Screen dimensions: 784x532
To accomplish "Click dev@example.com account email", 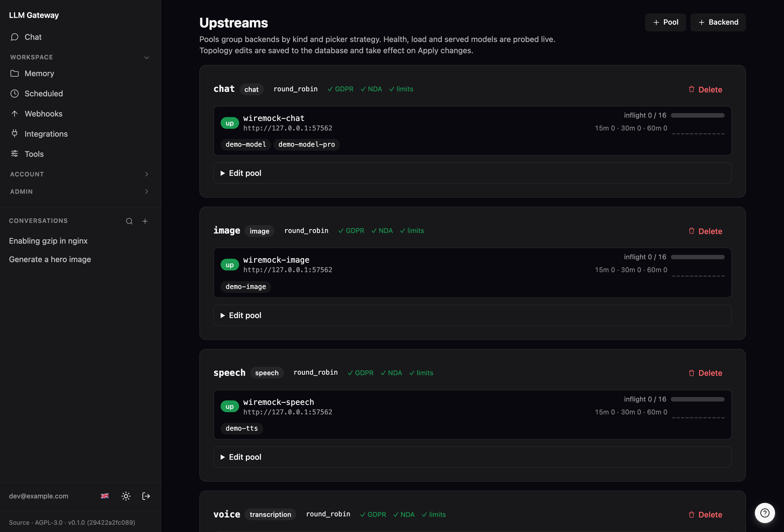I will (39, 496).
